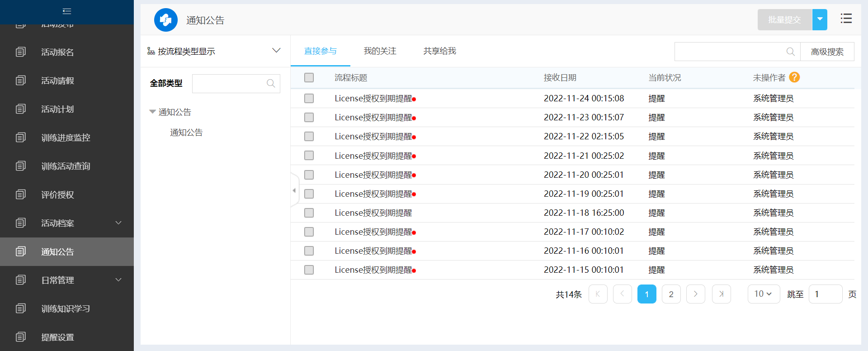
Task: Click the magnifier icon beside 全部类型
Action: click(271, 83)
